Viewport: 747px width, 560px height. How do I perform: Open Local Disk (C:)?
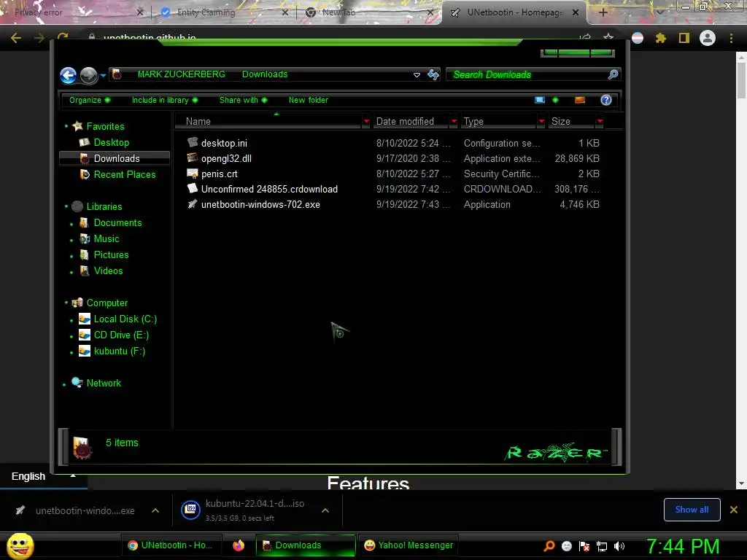(x=125, y=319)
